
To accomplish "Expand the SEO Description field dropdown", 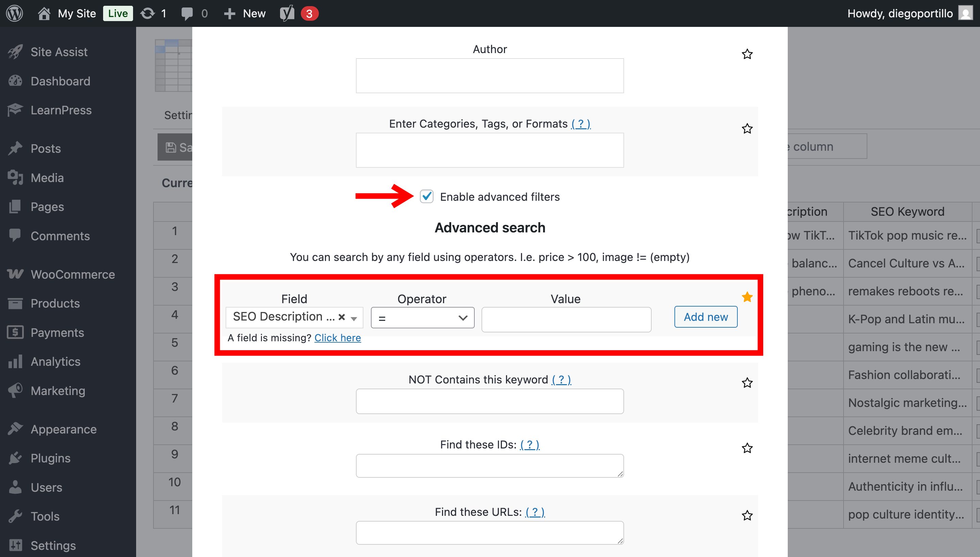I will tap(354, 318).
